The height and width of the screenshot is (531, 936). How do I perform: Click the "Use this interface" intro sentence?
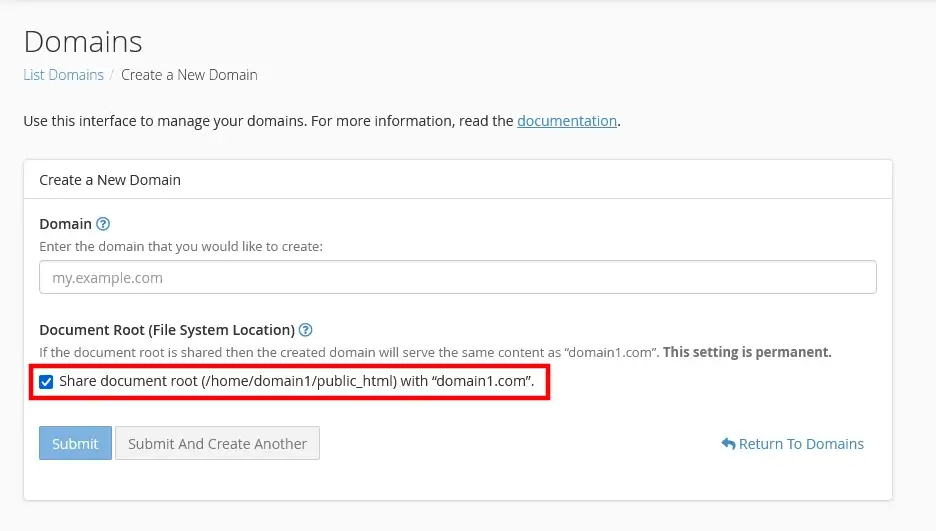pos(268,121)
